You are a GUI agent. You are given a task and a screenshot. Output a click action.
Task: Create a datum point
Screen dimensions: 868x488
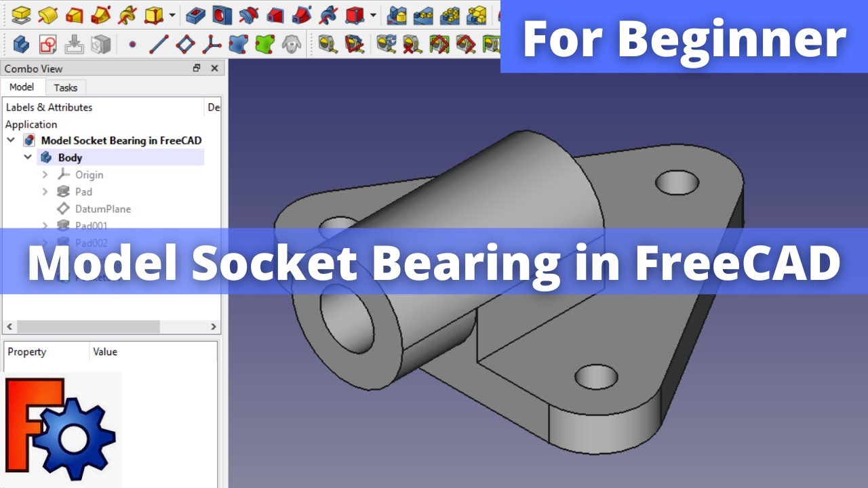132,45
